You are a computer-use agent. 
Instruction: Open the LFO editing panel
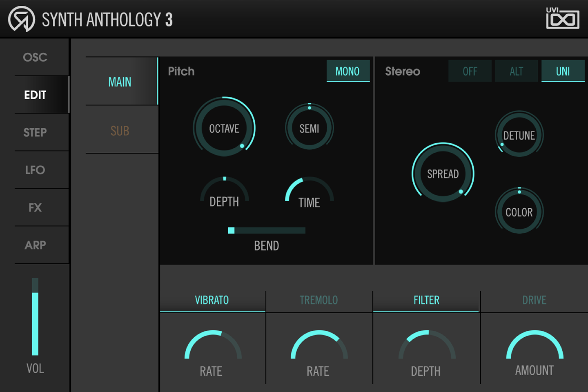click(x=35, y=170)
